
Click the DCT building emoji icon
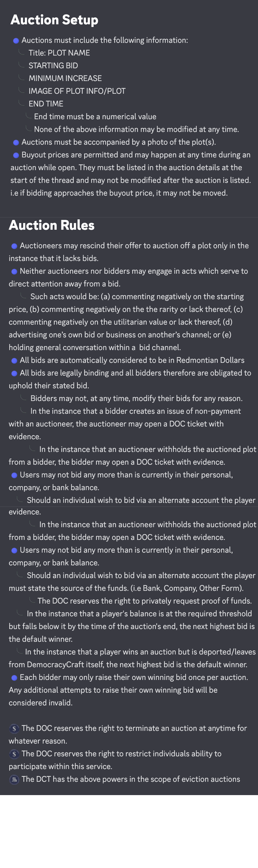point(14,779)
